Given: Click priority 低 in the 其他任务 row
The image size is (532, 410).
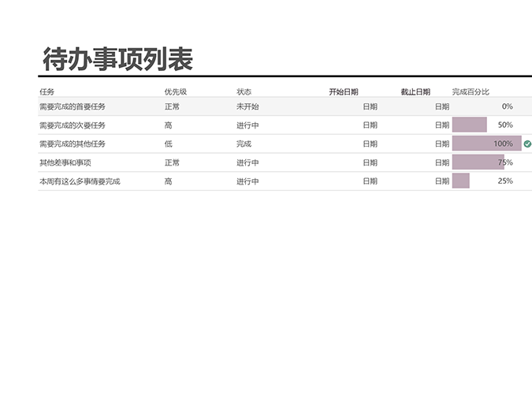Looking at the screenshot, I should 169,144.
